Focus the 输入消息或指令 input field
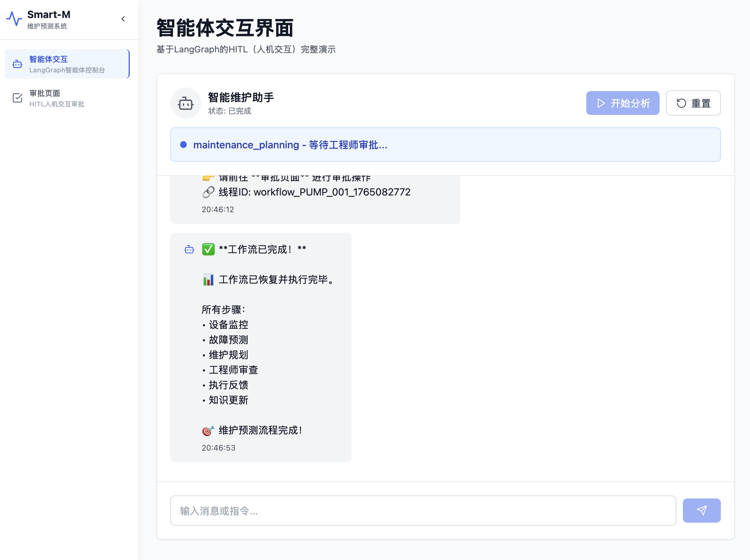Screen dimensions: 750x560 423,511
